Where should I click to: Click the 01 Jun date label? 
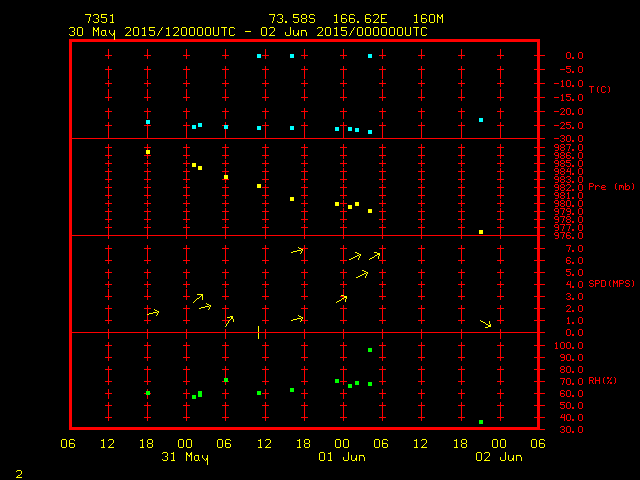tap(342, 457)
